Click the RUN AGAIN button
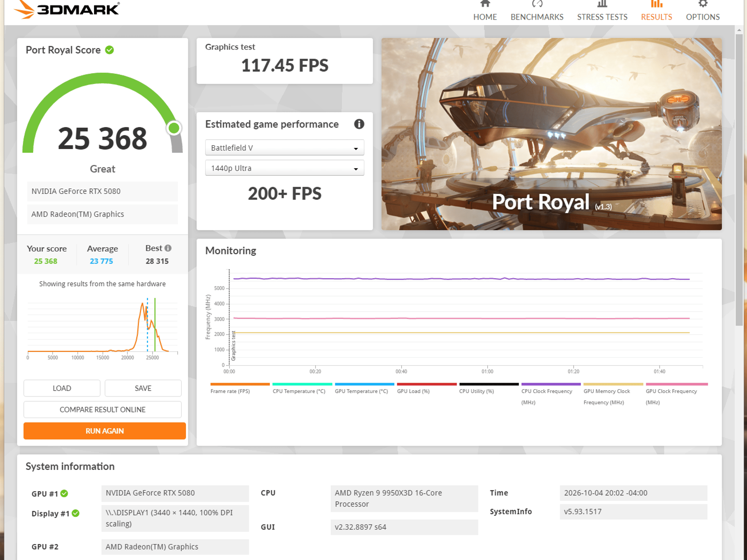Screen dimensions: 747x560 pyautogui.click(x=105, y=431)
